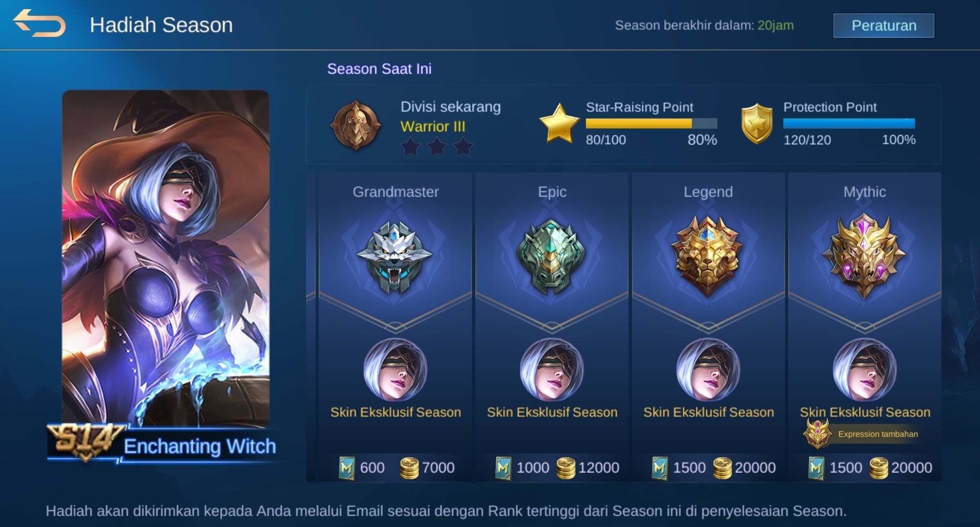The height and width of the screenshot is (527, 980).
Task: Tap Mythic skin reward avatar
Action: (864, 369)
